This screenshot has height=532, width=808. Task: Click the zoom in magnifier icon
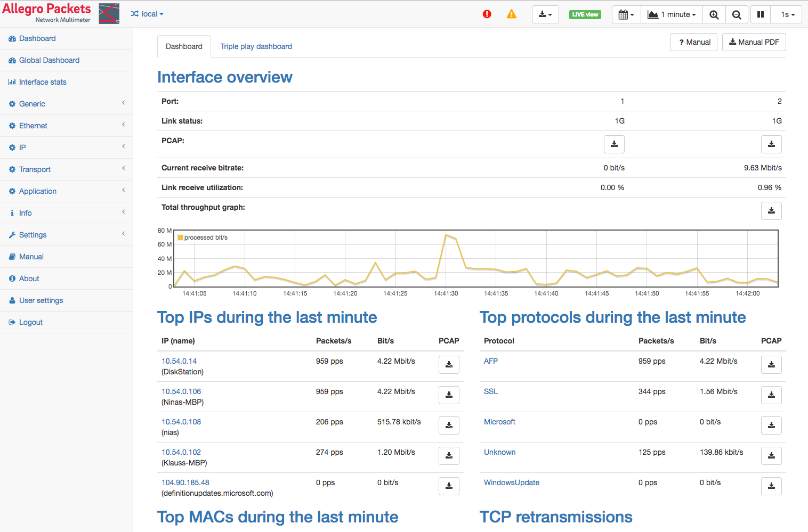click(x=714, y=15)
